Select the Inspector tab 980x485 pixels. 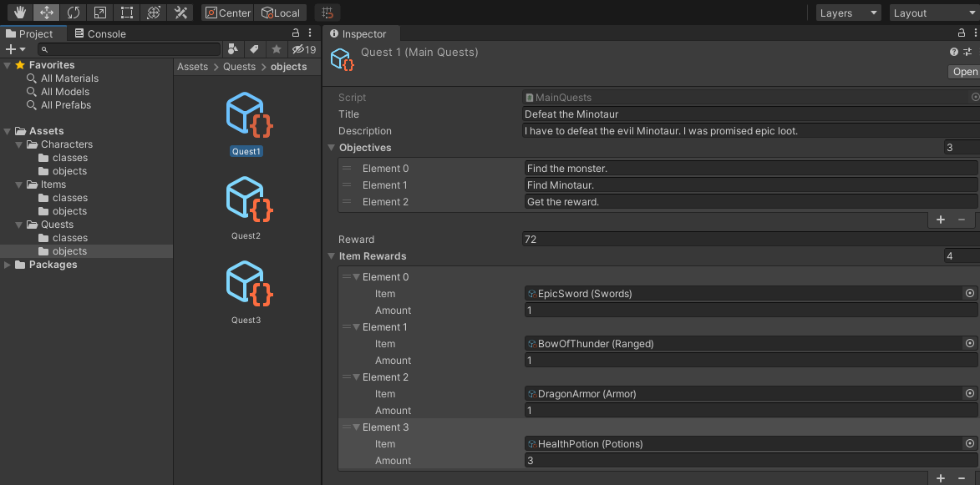(x=359, y=33)
